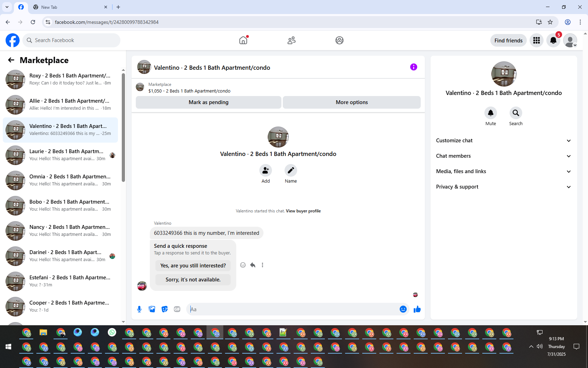Click the browser address bar URL
The height and width of the screenshot is (368, 588).
point(107,22)
